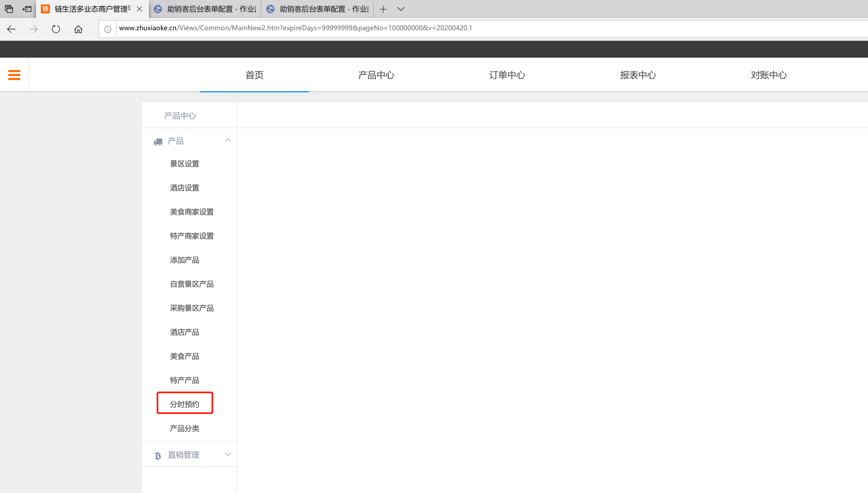Switch to the 产品中心 top tab
This screenshot has width=868, height=493.
point(376,75)
